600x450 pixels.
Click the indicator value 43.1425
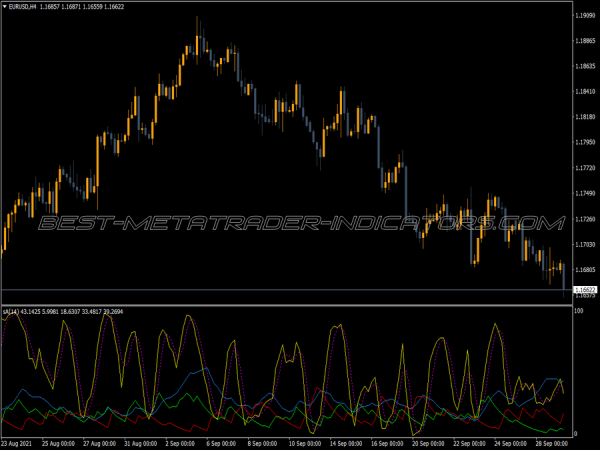[29, 312]
